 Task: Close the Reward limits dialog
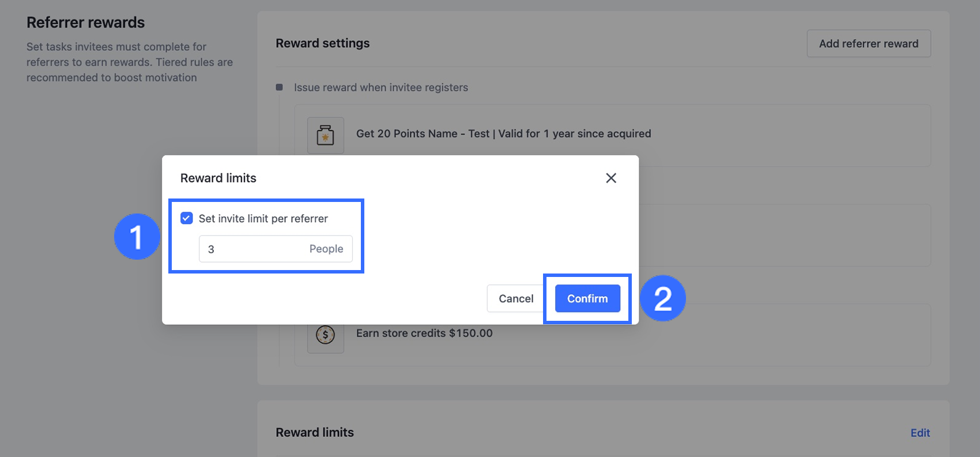click(x=611, y=178)
